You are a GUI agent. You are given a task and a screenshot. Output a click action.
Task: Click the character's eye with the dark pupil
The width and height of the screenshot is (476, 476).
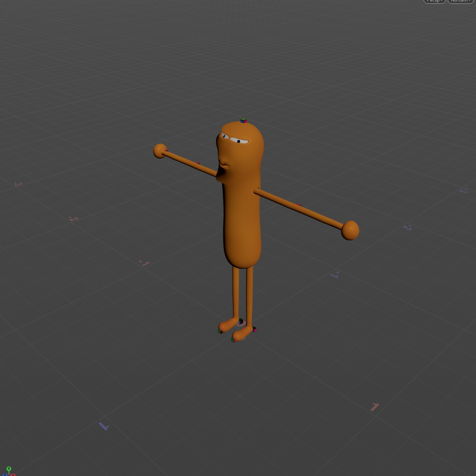coord(239,141)
